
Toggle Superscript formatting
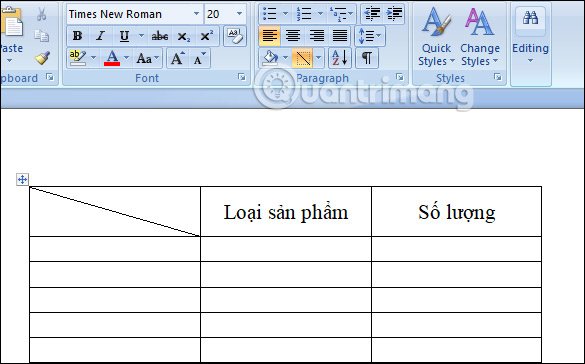[206, 36]
